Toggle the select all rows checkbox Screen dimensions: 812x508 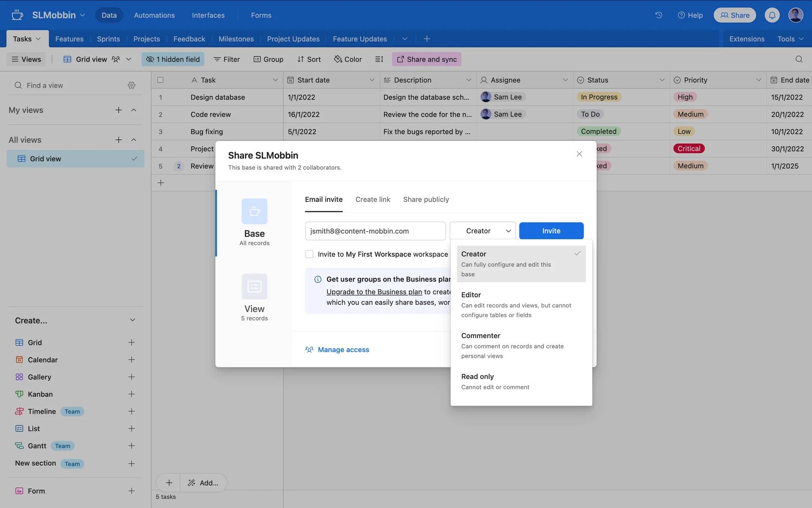(x=160, y=80)
